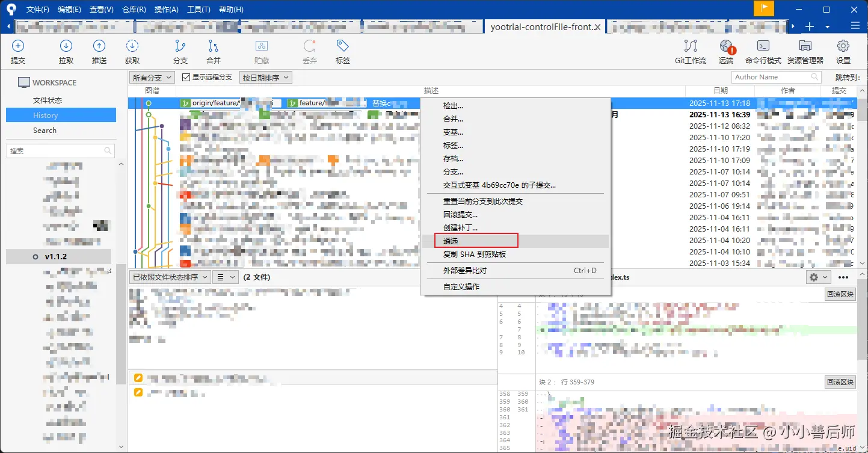Viewport: 868px width, 453px height.
Task: Open the hamburger menu icon at tab bar right
Action: (x=855, y=26)
